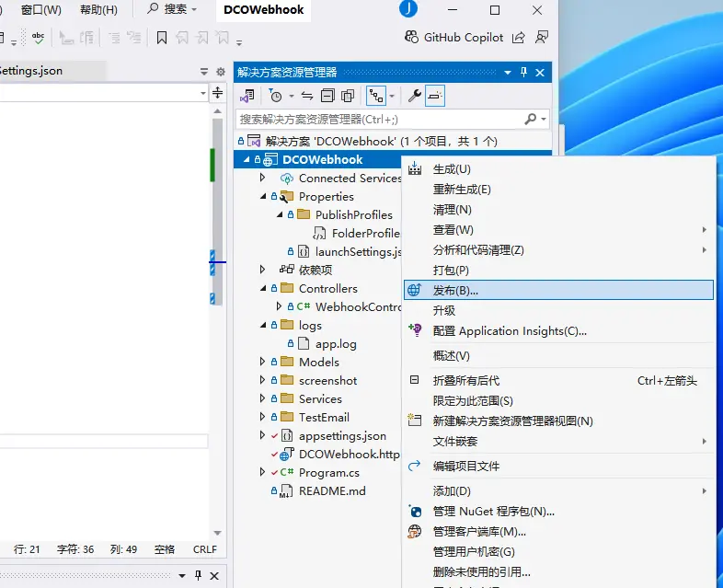
Task: Select 管理用户机密(G) menu item
Action: pos(558,552)
